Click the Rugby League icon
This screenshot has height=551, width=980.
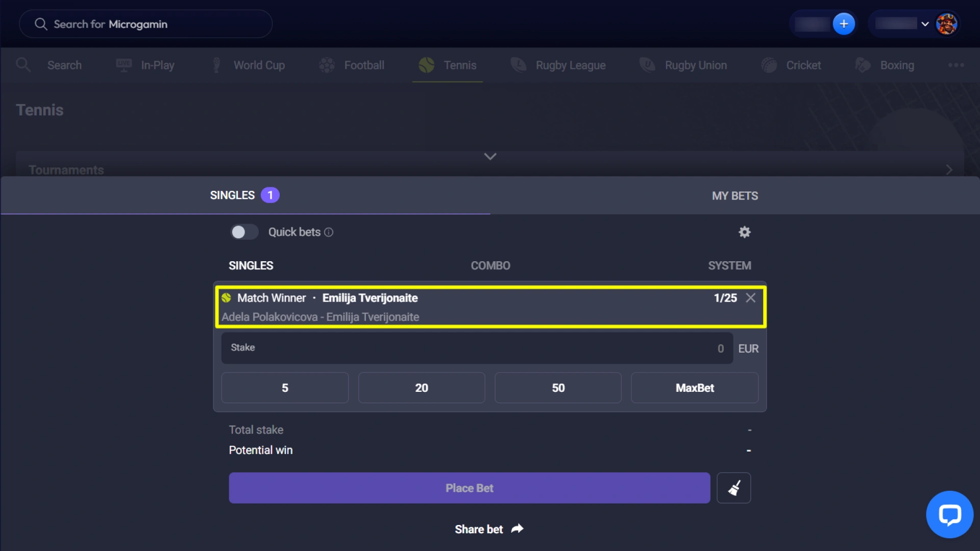tap(518, 65)
